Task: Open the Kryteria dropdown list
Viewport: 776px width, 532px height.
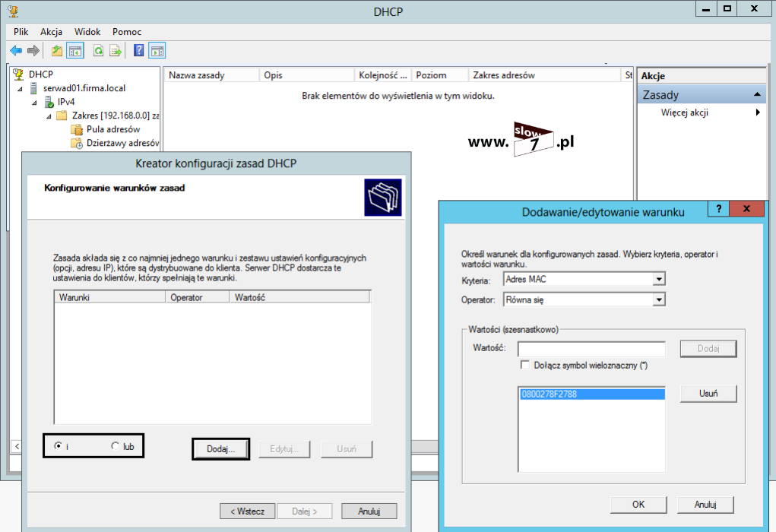Action: [658, 279]
